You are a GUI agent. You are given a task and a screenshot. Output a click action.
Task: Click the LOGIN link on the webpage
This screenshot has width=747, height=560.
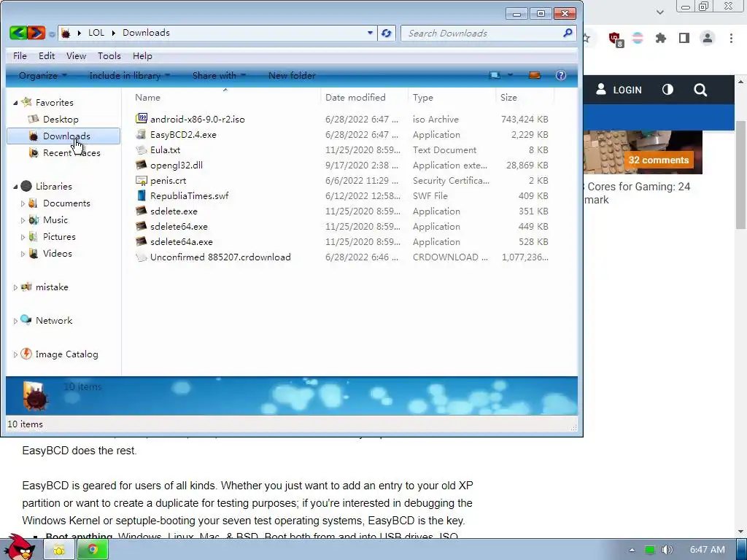(x=619, y=90)
